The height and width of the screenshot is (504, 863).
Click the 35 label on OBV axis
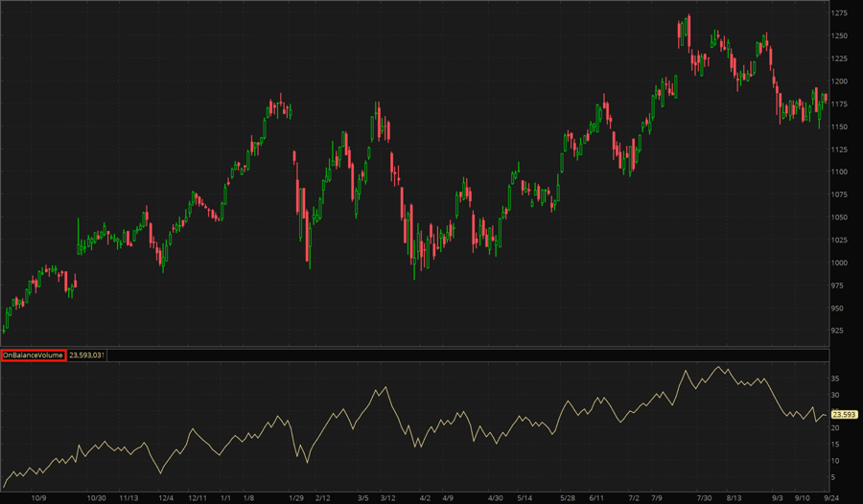(x=837, y=378)
